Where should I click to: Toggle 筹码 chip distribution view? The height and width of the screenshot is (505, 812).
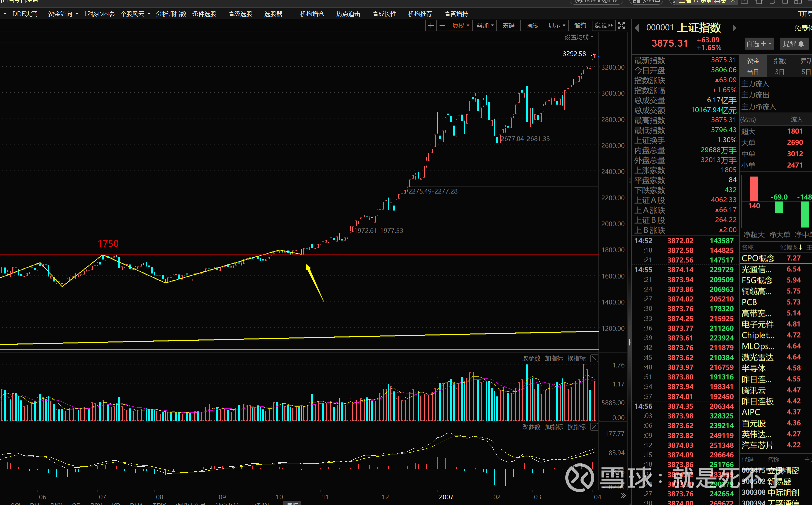click(x=508, y=25)
